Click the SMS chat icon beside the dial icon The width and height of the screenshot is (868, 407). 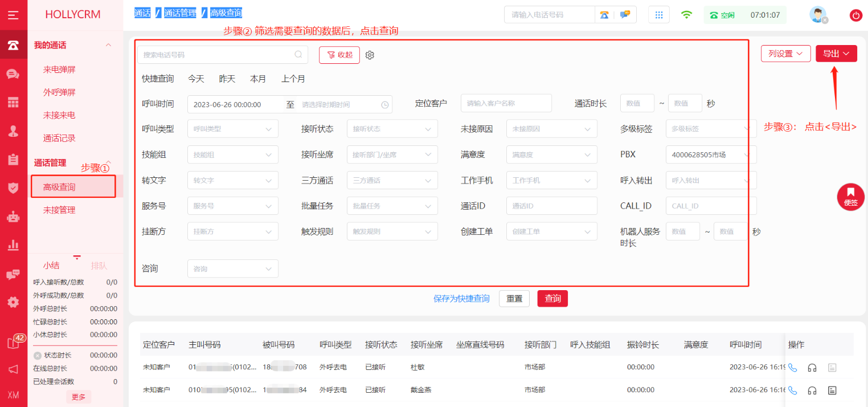click(625, 15)
